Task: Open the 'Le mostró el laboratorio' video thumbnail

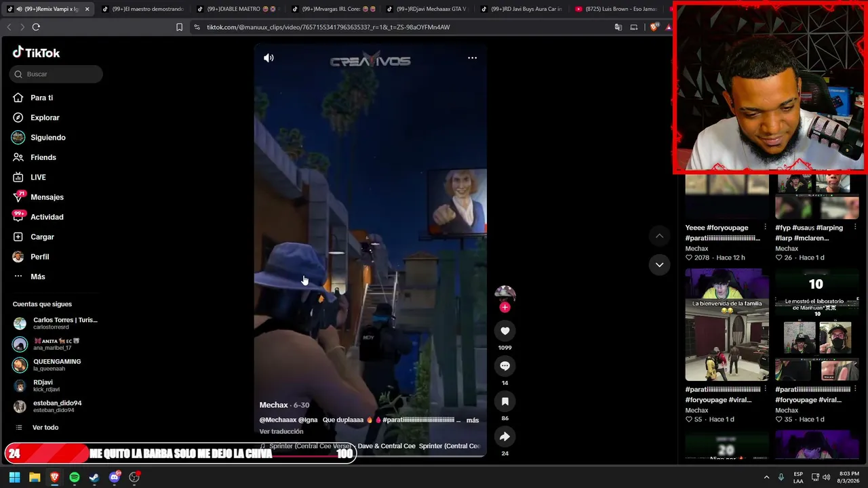Action: click(816, 325)
